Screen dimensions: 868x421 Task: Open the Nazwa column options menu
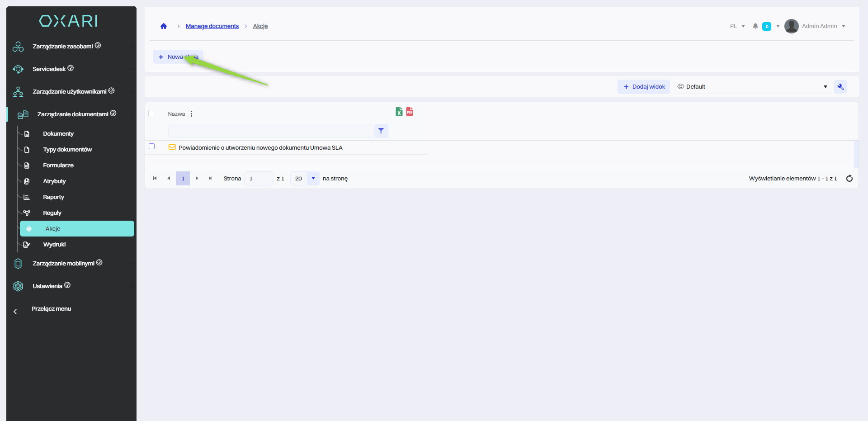coord(192,114)
